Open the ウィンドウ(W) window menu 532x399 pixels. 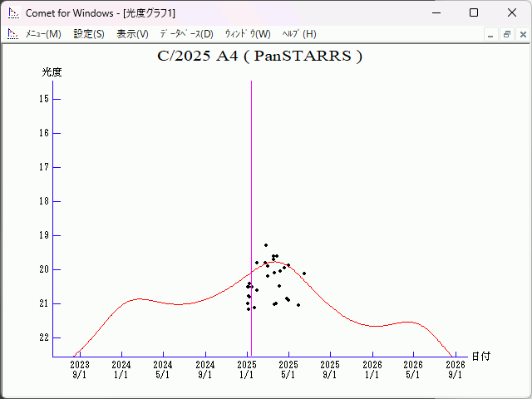(248, 34)
